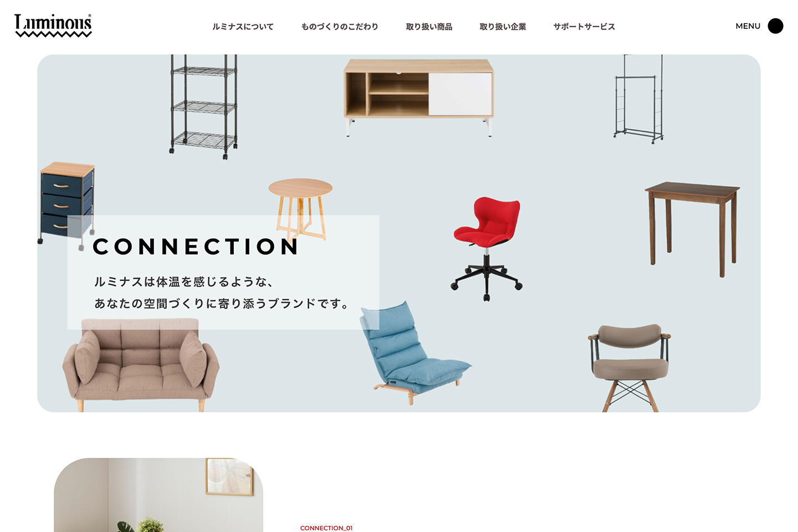Open the ものづくりのこだわり menu item

point(340,27)
